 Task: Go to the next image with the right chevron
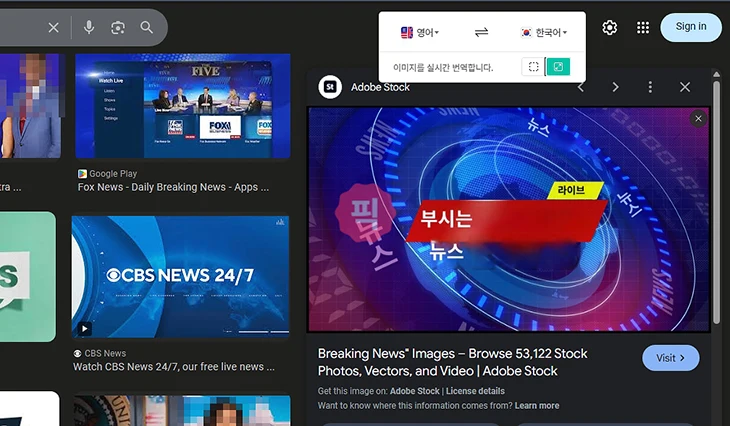click(615, 87)
